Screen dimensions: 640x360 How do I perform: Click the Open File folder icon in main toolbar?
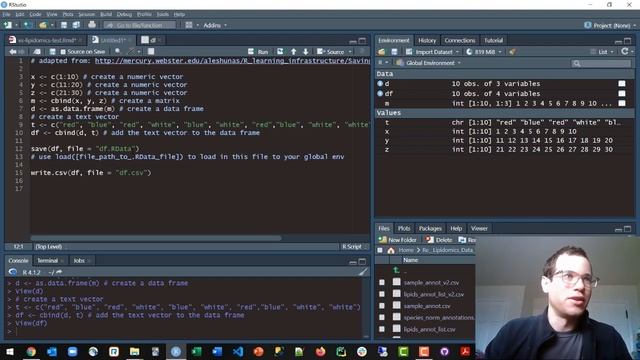point(42,25)
